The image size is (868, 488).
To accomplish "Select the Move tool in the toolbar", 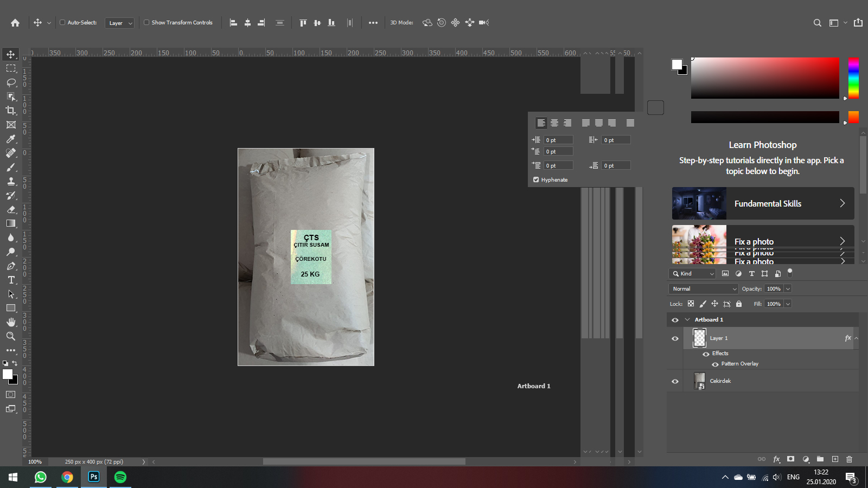I will (x=11, y=54).
